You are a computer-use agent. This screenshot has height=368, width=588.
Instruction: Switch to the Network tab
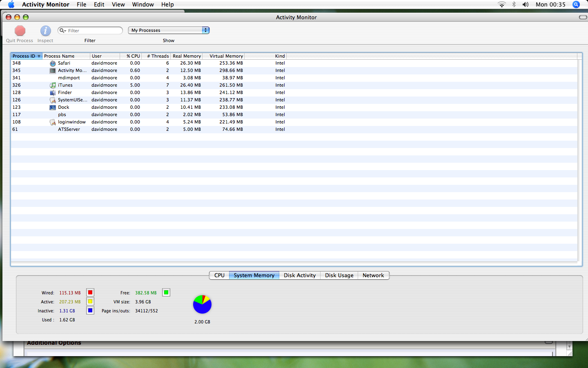[x=373, y=275]
